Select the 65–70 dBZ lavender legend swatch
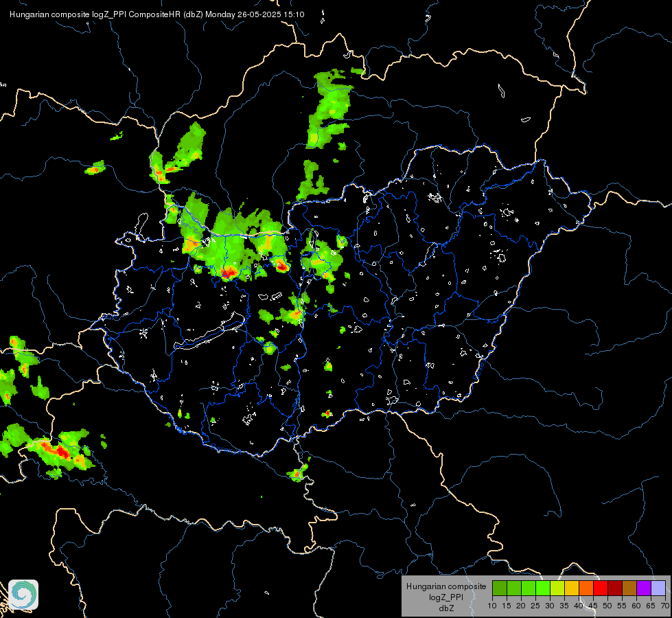The width and height of the screenshot is (672, 618). [658, 588]
